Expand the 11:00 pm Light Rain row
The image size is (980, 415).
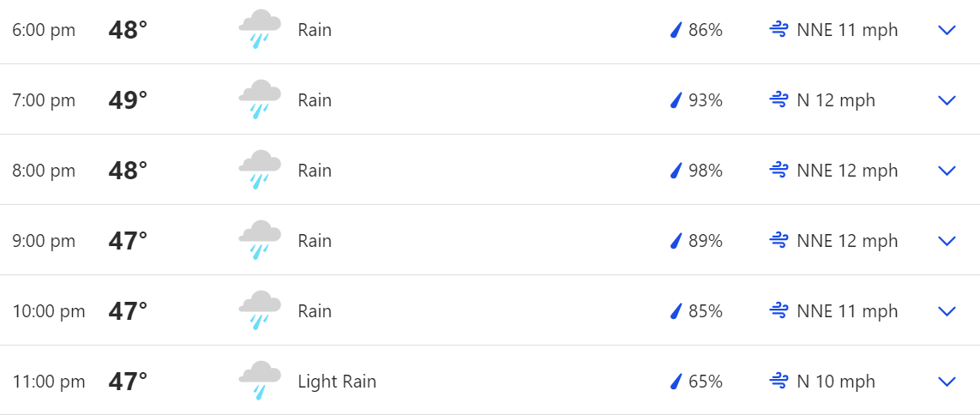pyautogui.click(x=947, y=382)
